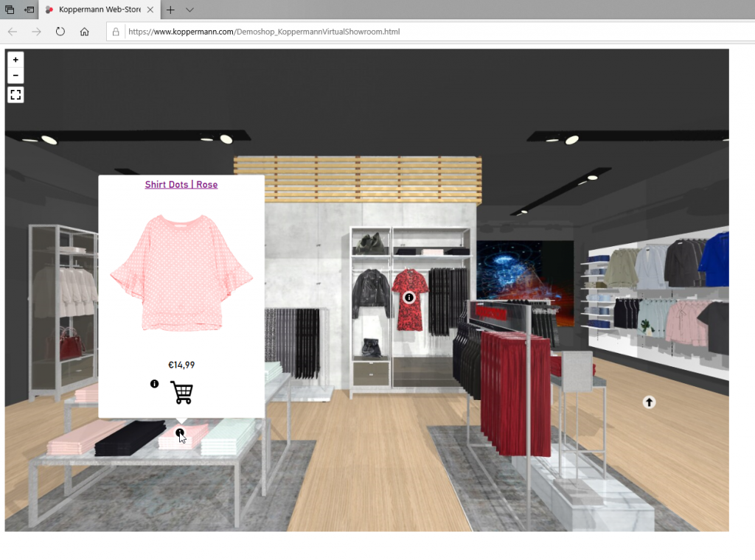
Task: Toggle fullscreen showroom mode
Action: (15, 95)
